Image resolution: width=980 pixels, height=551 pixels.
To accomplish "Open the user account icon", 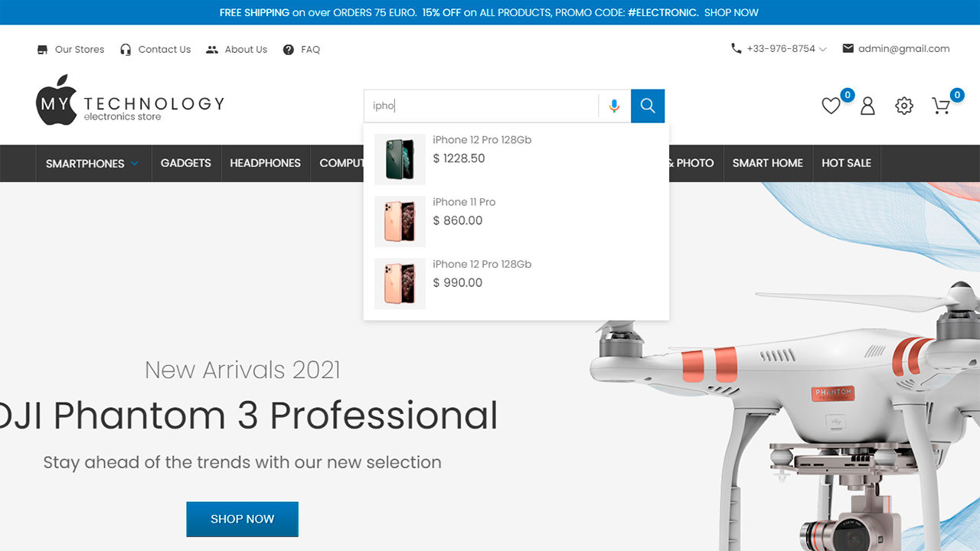I will [x=867, y=106].
